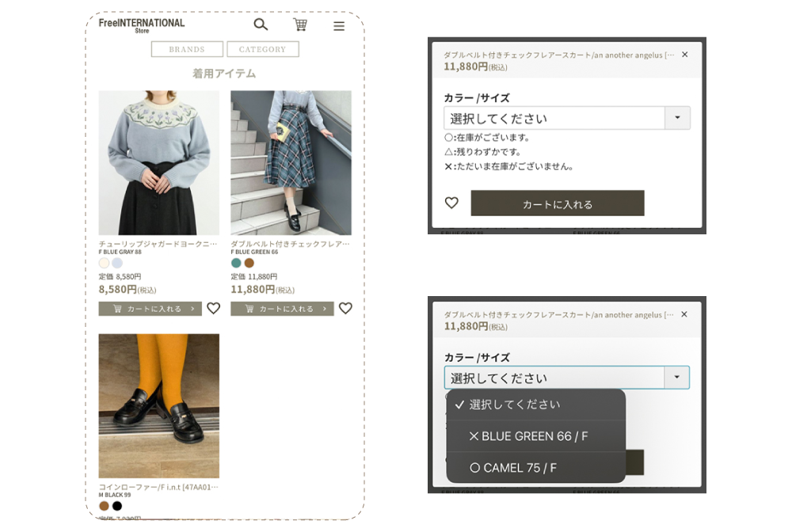Open the CATEGORY navigation button

tap(262, 49)
